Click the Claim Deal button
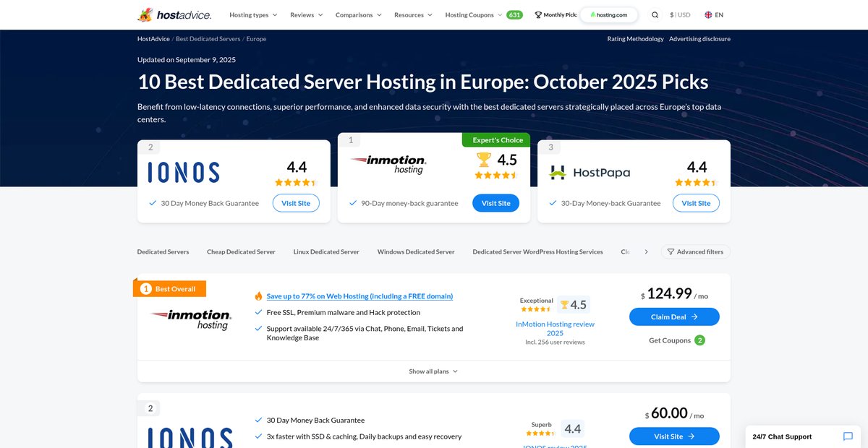Image resolution: width=868 pixels, height=448 pixels. 674,316
